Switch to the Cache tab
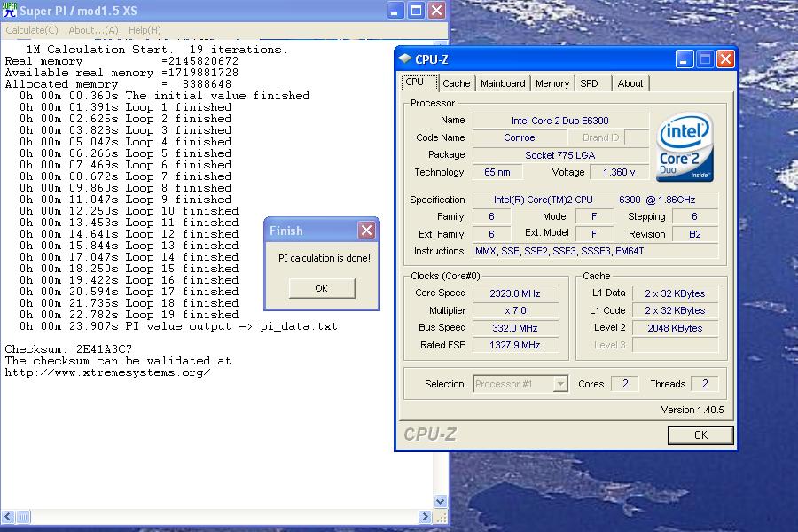Screen dimensions: 798x532 457,83
